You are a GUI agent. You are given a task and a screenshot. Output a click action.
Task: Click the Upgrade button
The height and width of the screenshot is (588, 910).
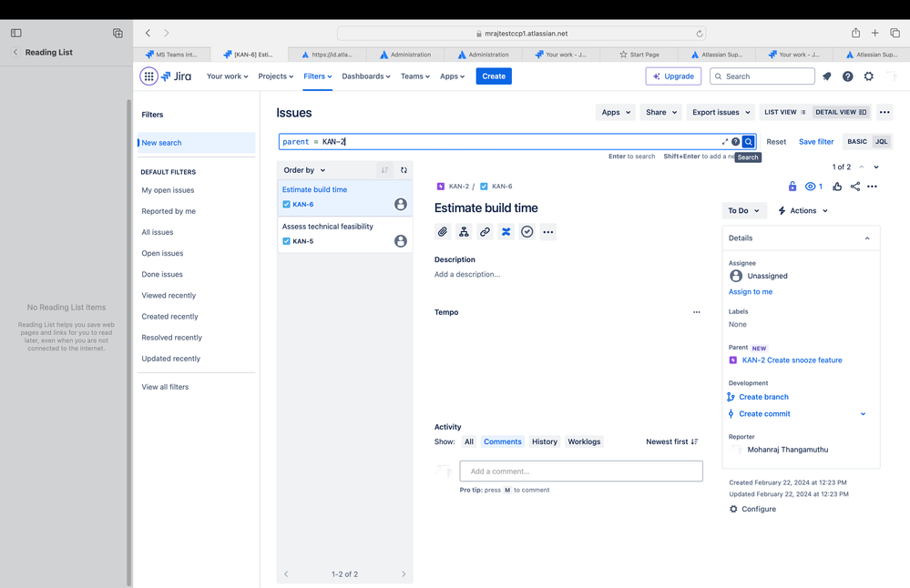click(x=673, y=76)
